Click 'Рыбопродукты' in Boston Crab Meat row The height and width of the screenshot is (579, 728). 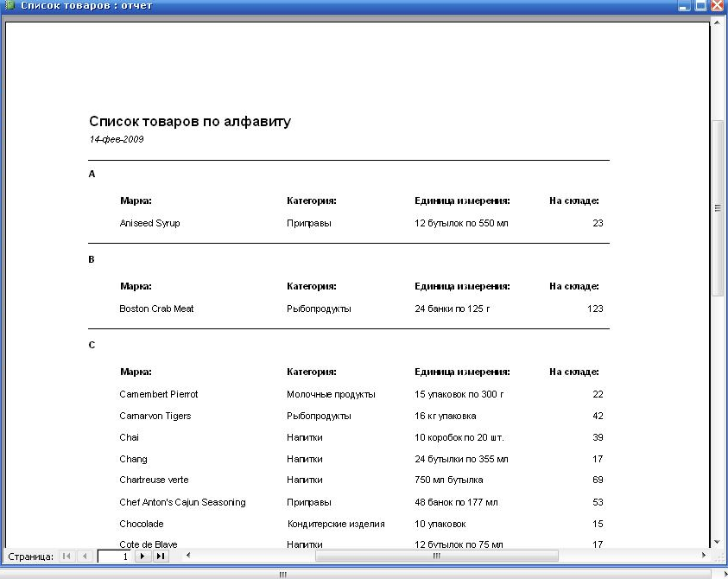[x=319, y=309]
